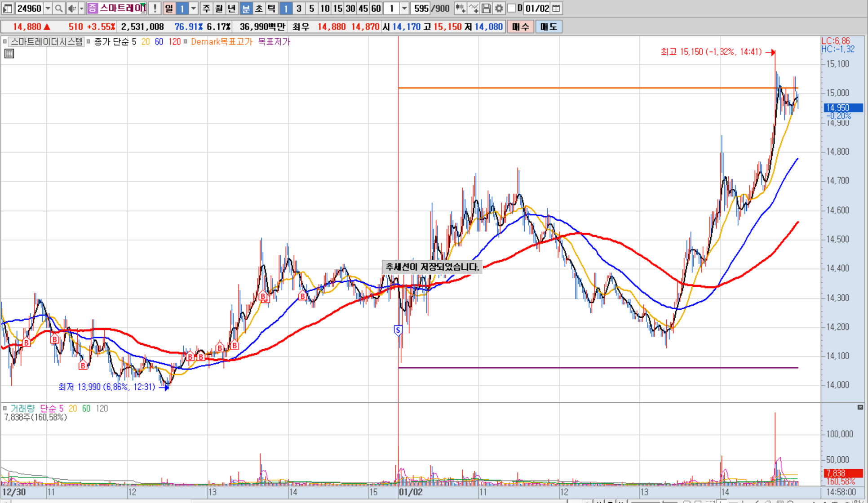Screen dimensions: 868x503
Task: Click the stock search magnifier icon
Action: pos(59,8)
